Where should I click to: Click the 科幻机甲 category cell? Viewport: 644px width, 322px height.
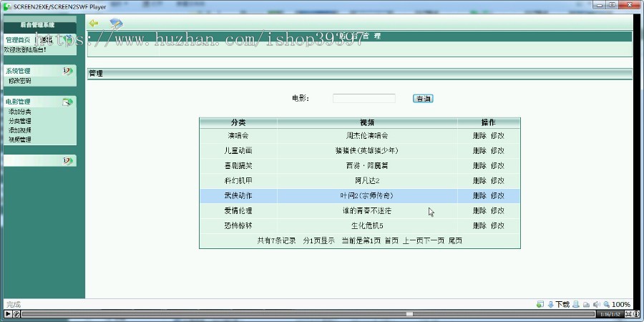[238, 181]
